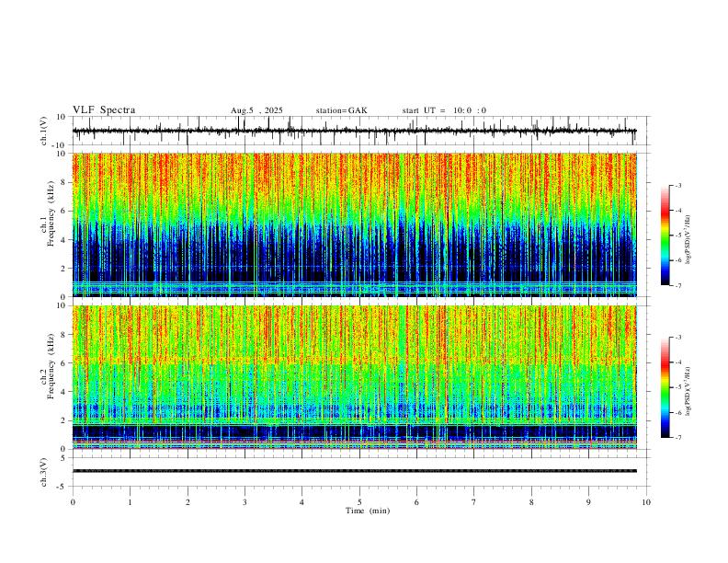This screenshot has width=728, height=563.
Task: Select the "Aug.5 , 2025" date text
Action: pos(256,110)
